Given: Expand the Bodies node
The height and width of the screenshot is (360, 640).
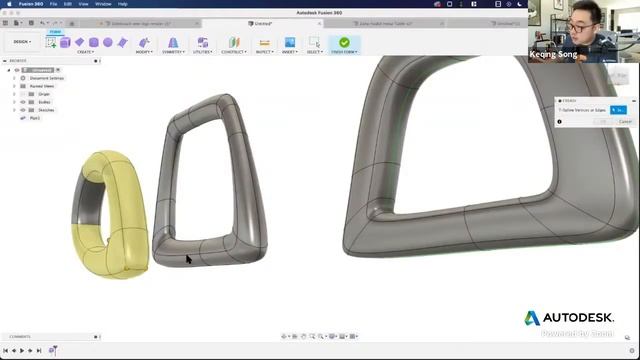Looking at the screenshot, I should pos(14,102).
